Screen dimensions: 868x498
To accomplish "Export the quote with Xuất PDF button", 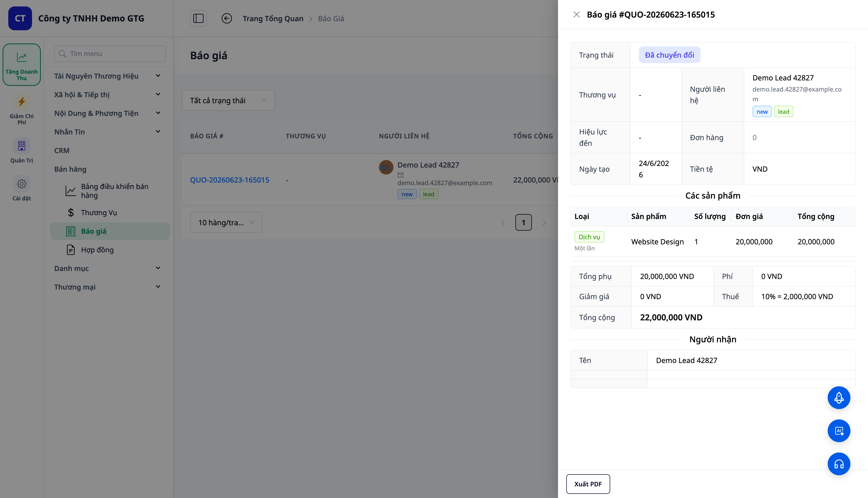I will pos(588,484).
